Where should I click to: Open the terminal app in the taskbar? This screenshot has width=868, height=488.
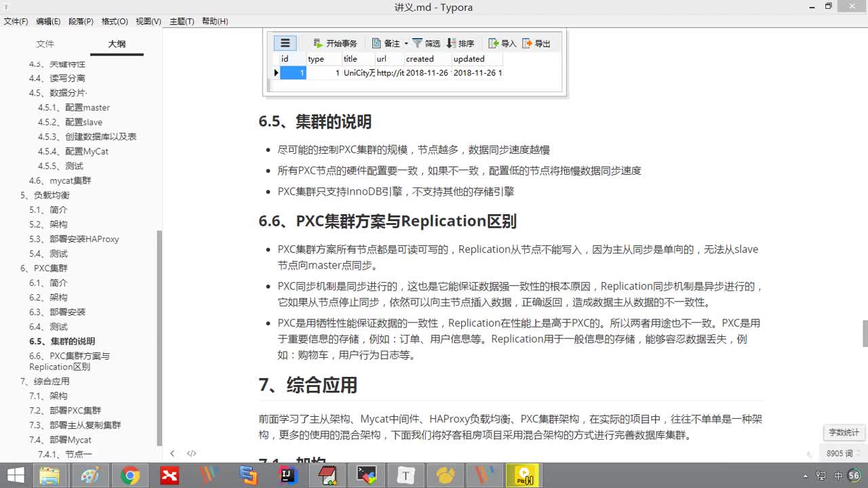click(367, 475)
